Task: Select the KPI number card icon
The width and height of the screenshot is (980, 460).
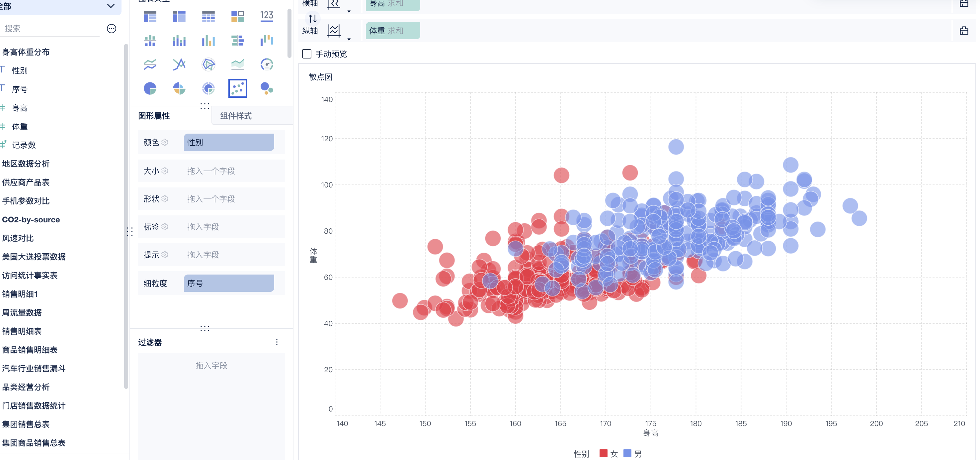Action: pos(267,16)
